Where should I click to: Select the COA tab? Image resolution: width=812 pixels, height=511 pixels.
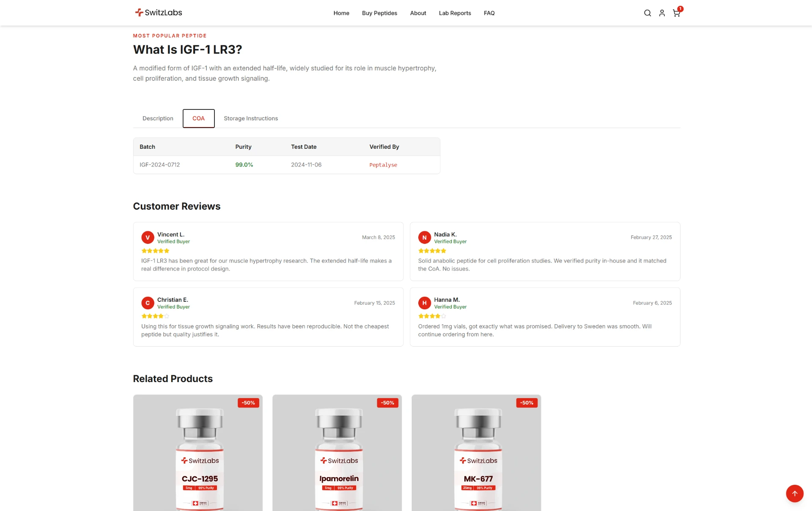198,118
